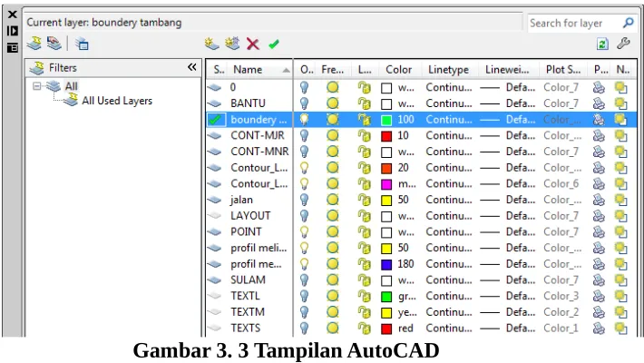This screenshot has height=363, width=644.
Task: Click New Layer Frozen in All Viewports icon
Action: click(x=232, y=44)
